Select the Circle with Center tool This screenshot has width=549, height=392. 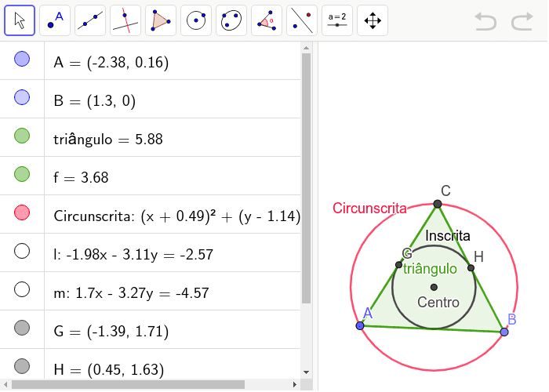pos(196,20)
